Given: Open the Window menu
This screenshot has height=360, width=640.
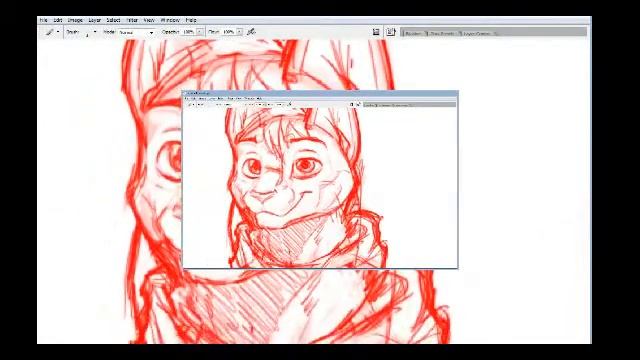Looking at the screenshot, I should [x=170, y=20].
